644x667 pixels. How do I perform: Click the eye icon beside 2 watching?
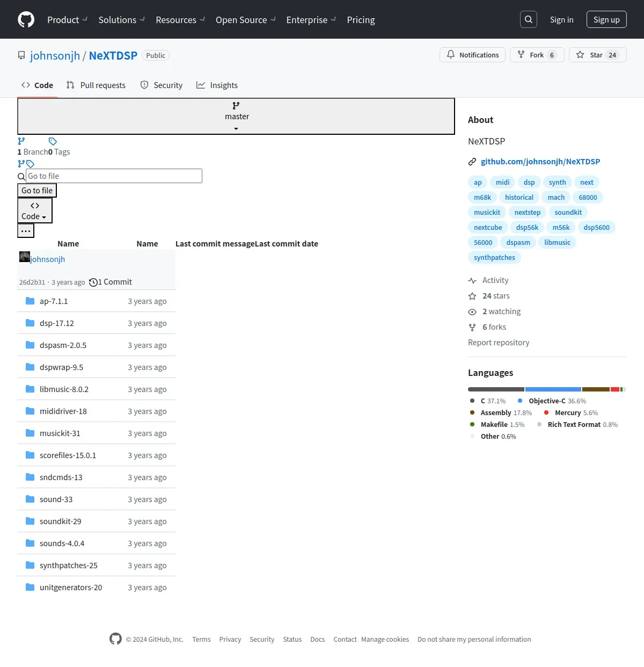click(472, 311)
